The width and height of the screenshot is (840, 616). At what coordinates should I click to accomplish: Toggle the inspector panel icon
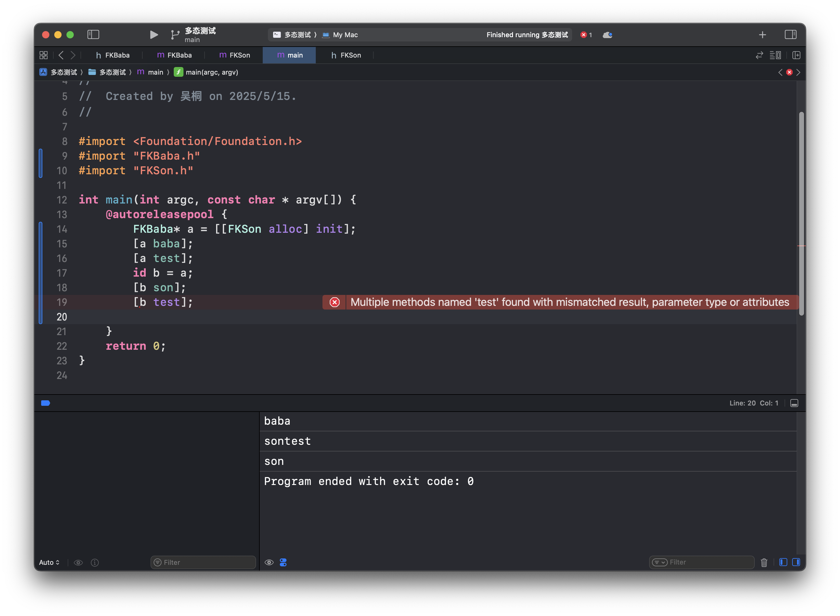pyautogui.click(x=790, y=35)
